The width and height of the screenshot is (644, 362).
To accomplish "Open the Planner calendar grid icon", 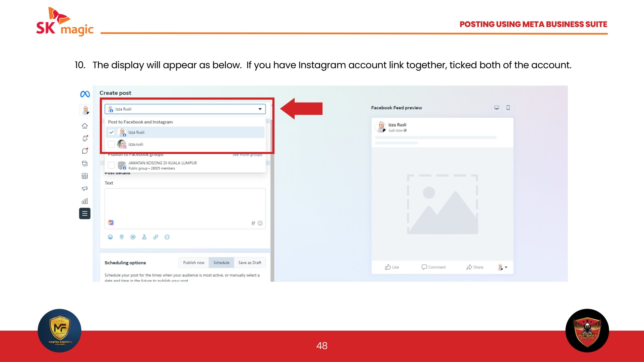I will (x=85, y=176).
